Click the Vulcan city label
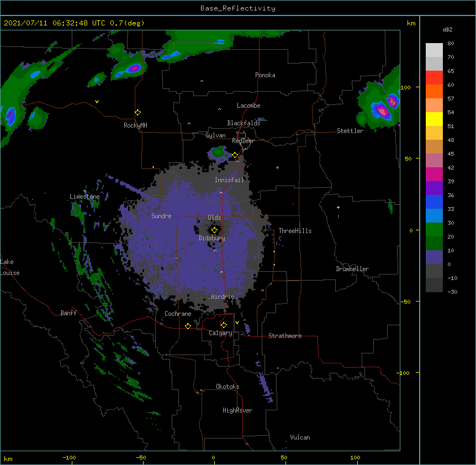 point(300,437)
